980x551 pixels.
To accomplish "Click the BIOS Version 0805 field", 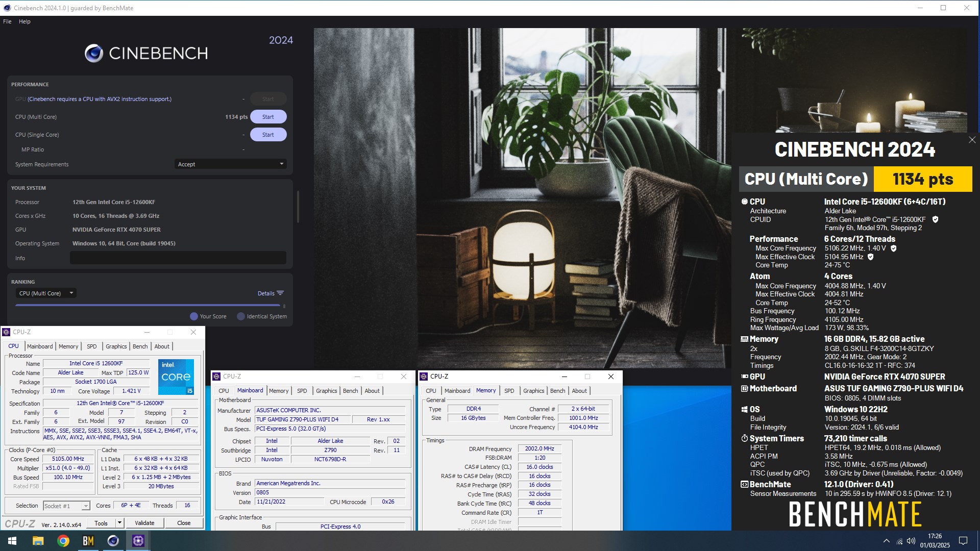I will pyautogui.click(x=330, y=493).
